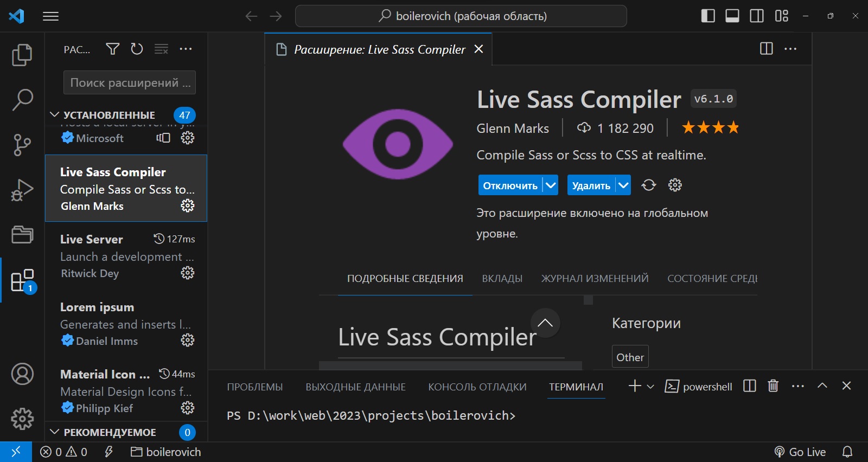Open the Accounts menu icon
This screenshot has width=868, height=462.
(x=22, y=374)
